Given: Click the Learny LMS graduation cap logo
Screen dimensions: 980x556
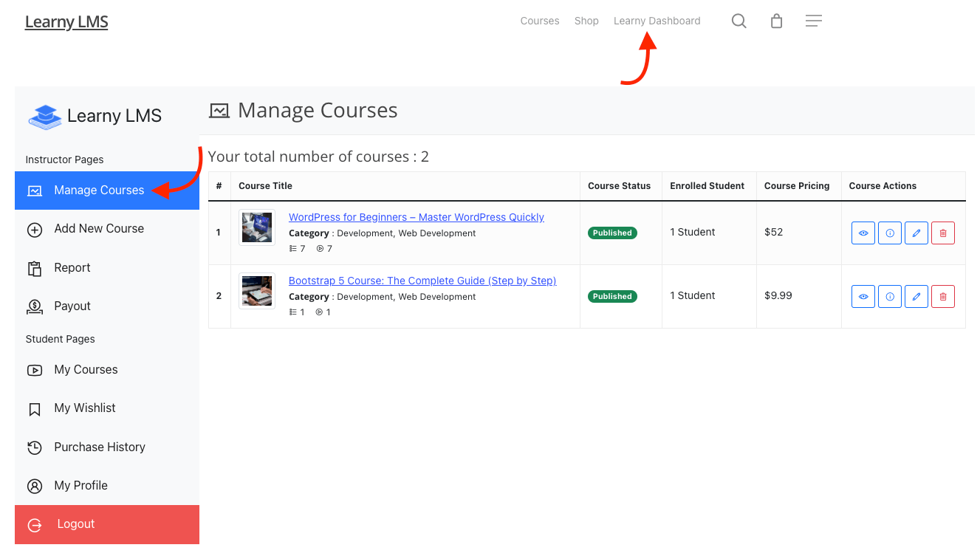Looking at the screenshot, I should (45, 117).
